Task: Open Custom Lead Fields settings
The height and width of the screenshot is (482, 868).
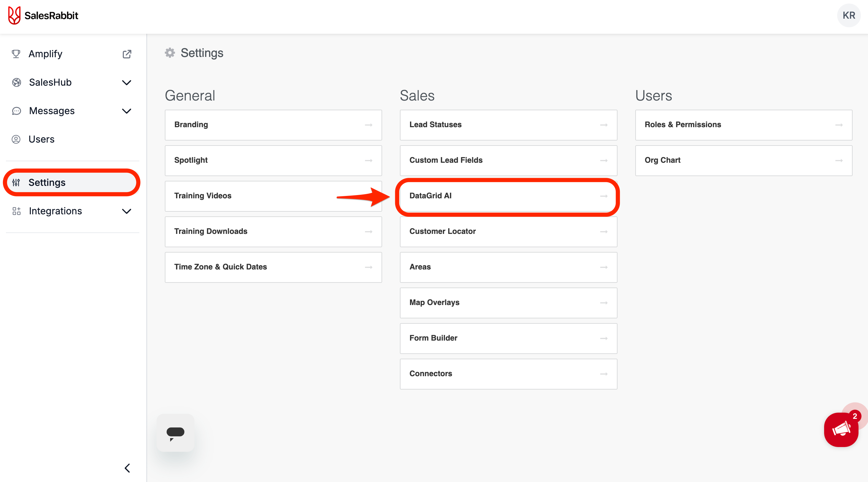Action: coord(508,160)
